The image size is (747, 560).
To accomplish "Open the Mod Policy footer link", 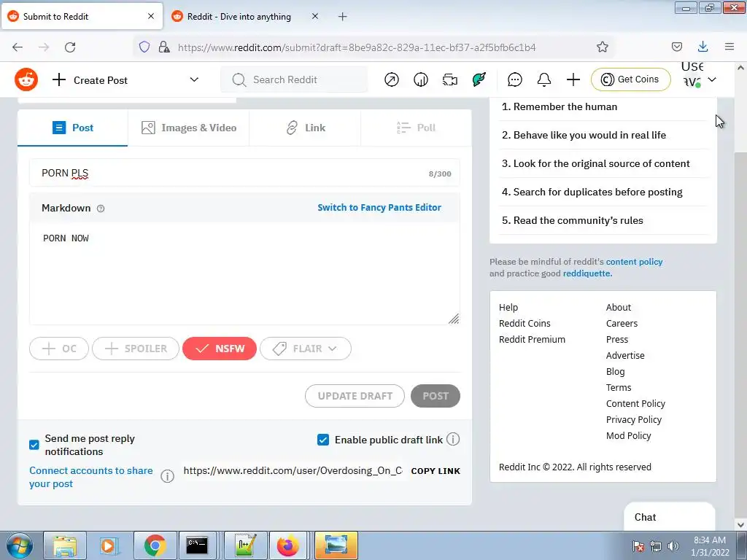I will 628,436.
